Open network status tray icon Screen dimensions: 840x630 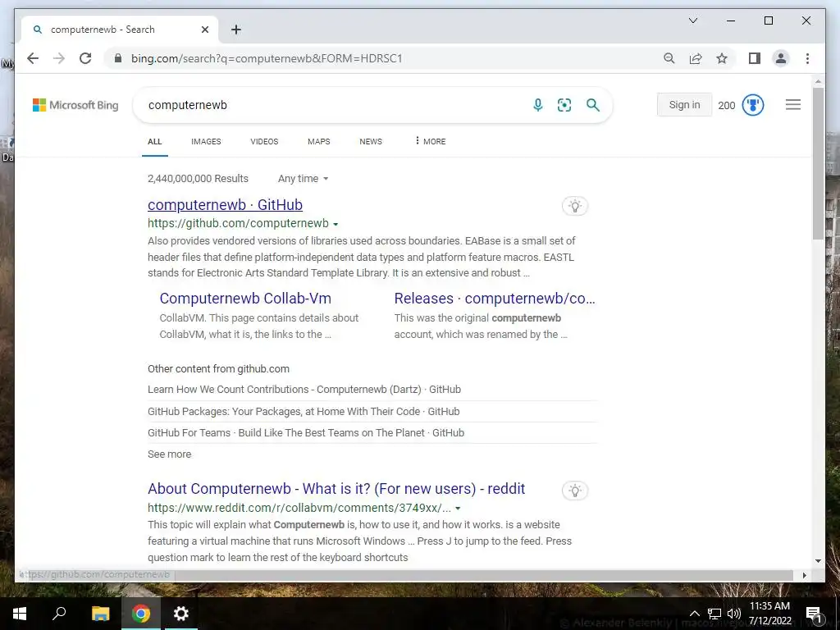tap(714, 614)
